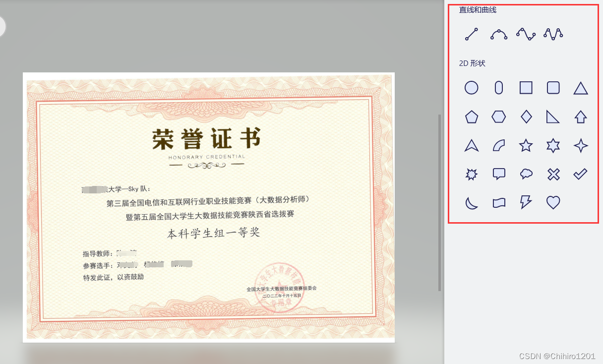Screen dimensions: 603x364
Task: Select the three-point curve shape
Action: point(499,34)
